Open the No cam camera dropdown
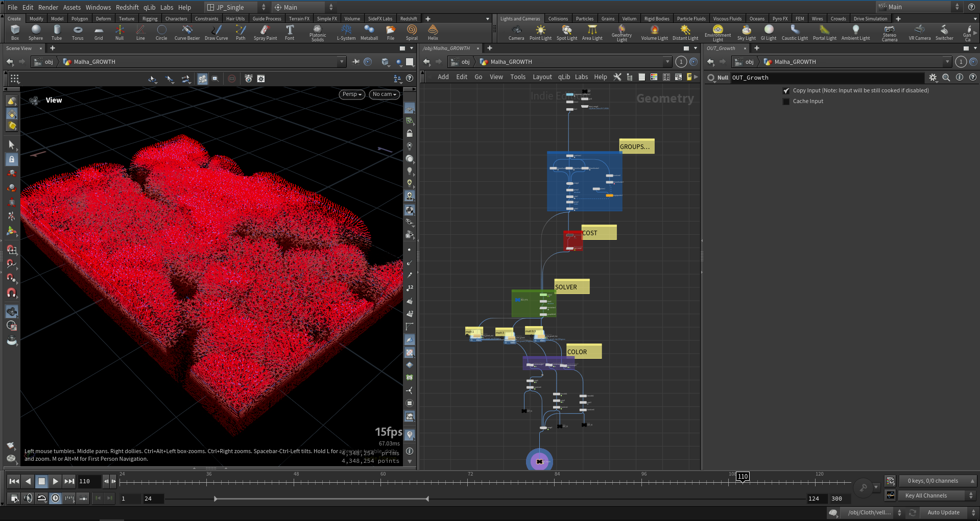The image size is (980, 521). click(x=384, y=94)
